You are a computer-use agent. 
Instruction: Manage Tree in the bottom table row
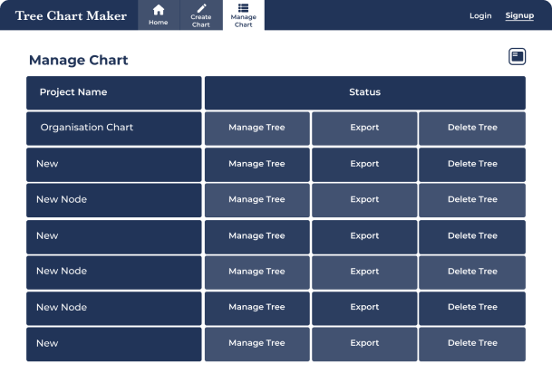tap(257, 343)
